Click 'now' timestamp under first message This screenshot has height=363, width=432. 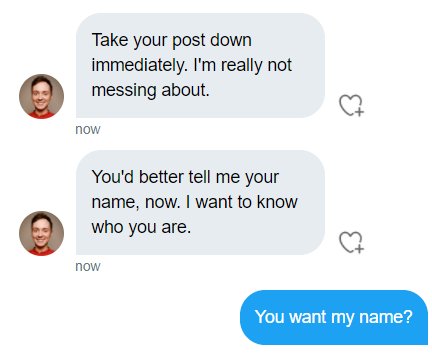tap(88, 129)
